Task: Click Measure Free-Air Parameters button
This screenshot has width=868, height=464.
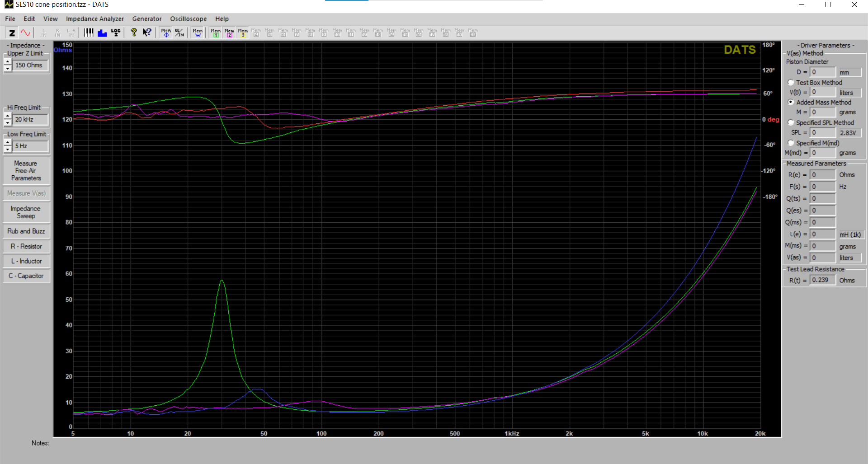Action: [x=26, y=171]
